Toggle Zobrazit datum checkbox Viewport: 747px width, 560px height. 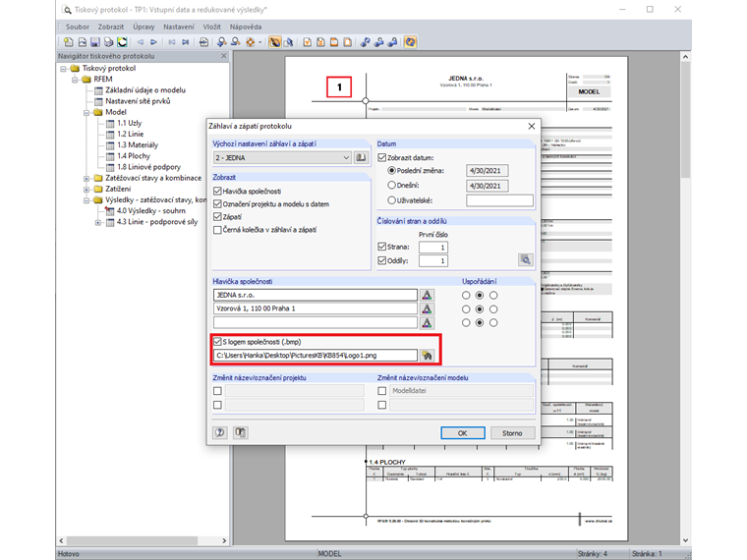click(x=382, y=157)
